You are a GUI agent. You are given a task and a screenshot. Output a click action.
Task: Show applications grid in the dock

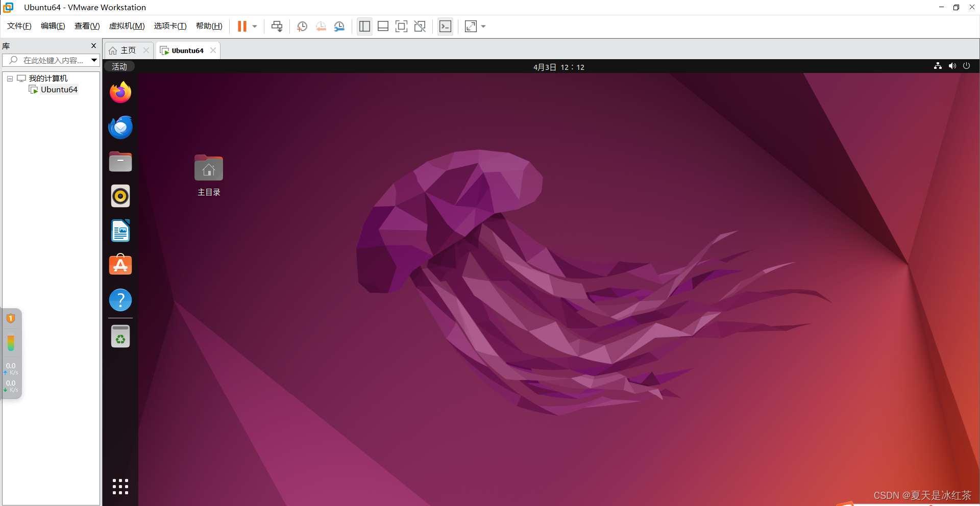coord(120,487)
